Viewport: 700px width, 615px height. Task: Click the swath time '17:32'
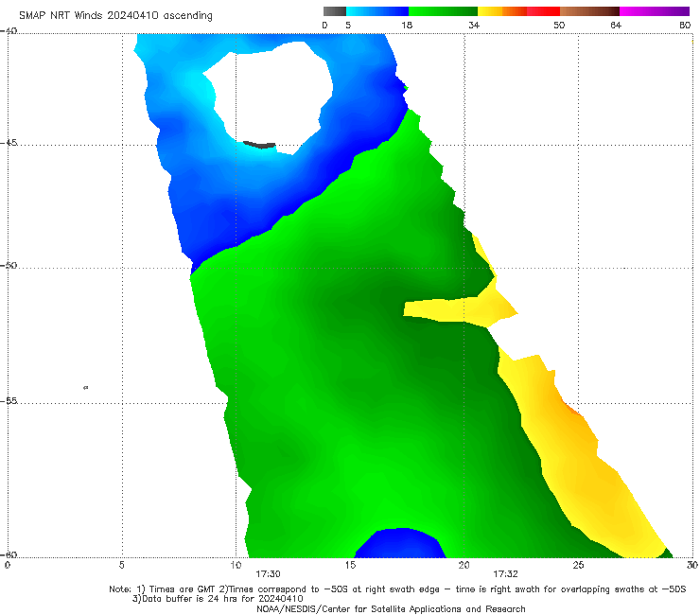505,574
